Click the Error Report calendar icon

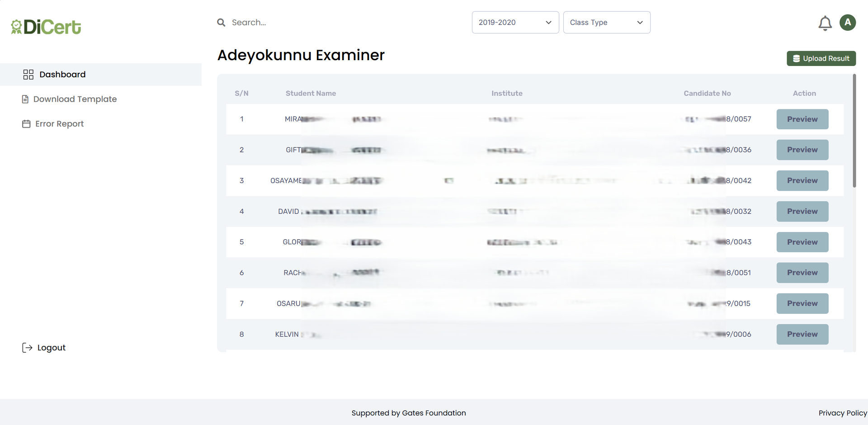(26, 123)
